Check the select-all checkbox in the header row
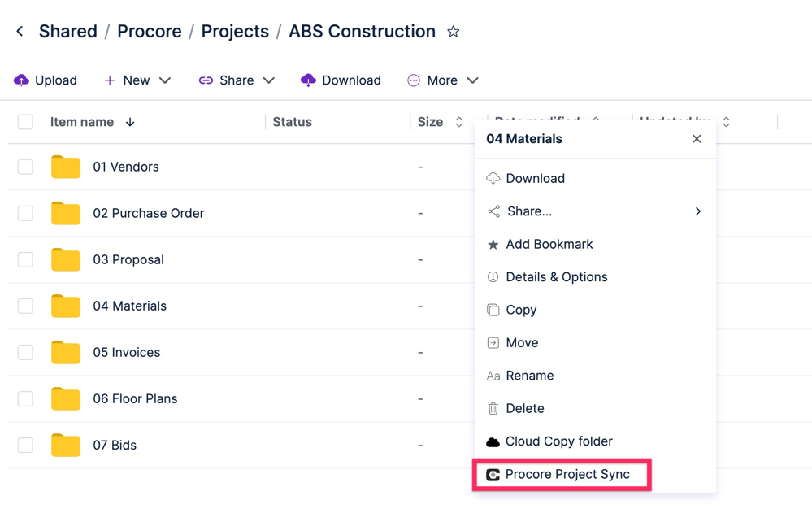Viewport: 812px width, 526px height. [24, 121]
